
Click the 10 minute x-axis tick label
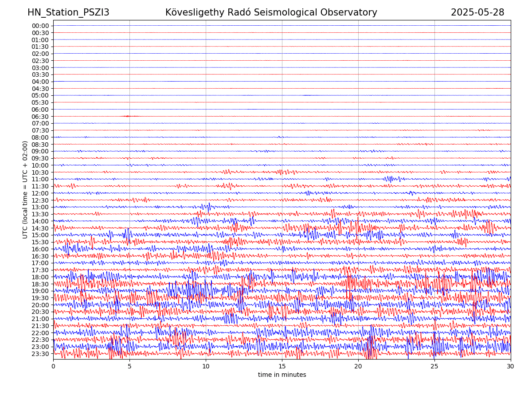[x=206, y=367]
